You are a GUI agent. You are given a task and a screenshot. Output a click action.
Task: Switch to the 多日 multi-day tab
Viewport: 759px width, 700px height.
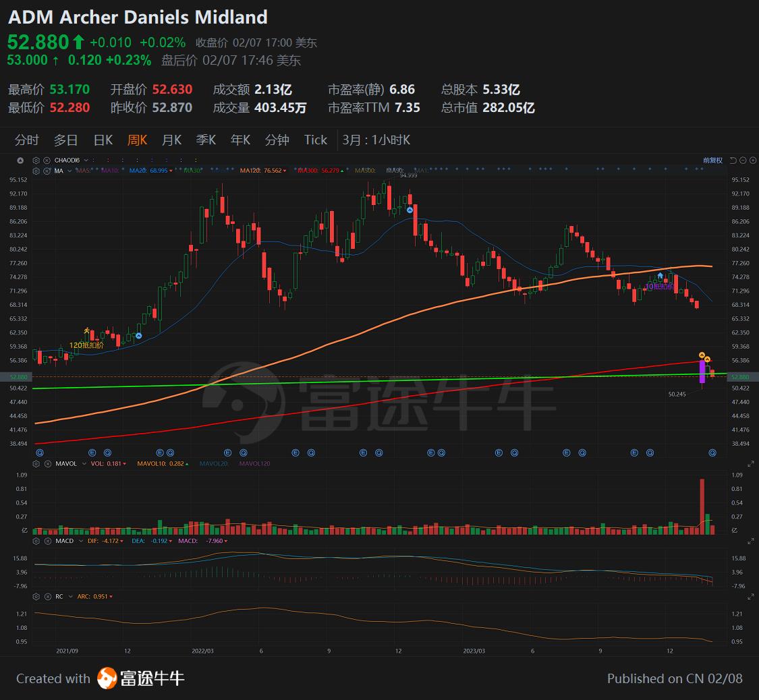(66, 140)
